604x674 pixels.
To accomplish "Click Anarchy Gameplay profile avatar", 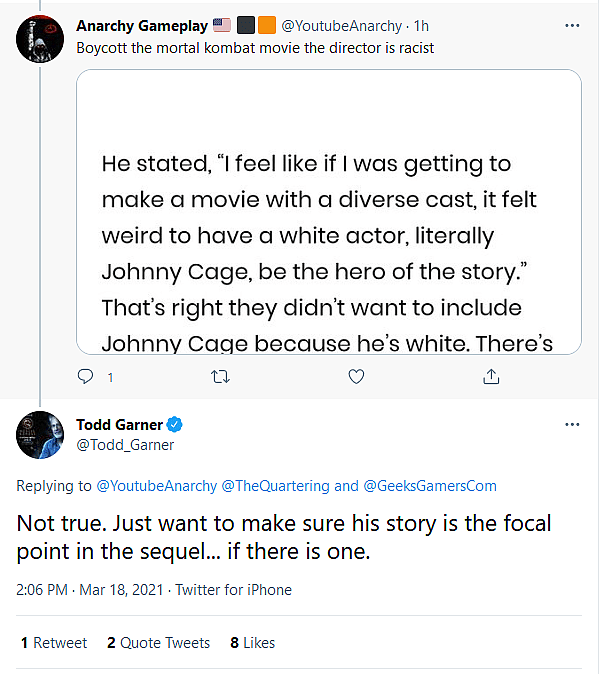I will 42,41.
